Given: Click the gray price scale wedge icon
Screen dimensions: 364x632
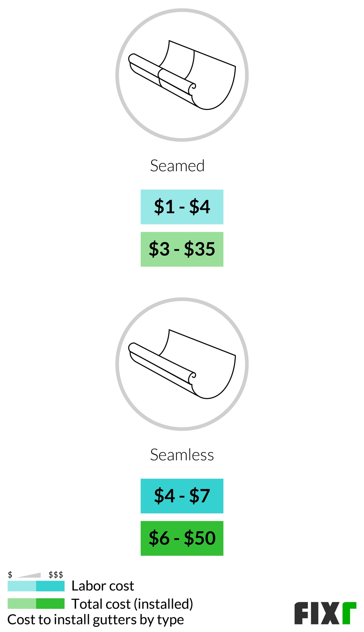Looking at the screenshot, I should point(30,575).
